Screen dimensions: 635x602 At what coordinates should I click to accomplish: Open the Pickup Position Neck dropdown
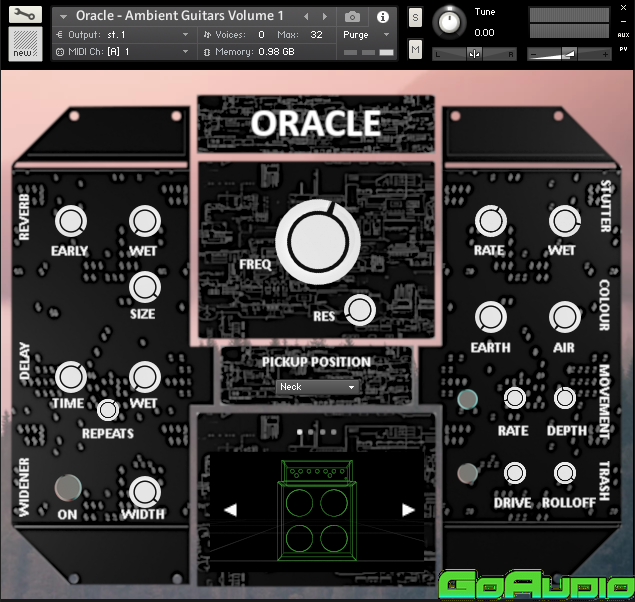pos(317,387)
